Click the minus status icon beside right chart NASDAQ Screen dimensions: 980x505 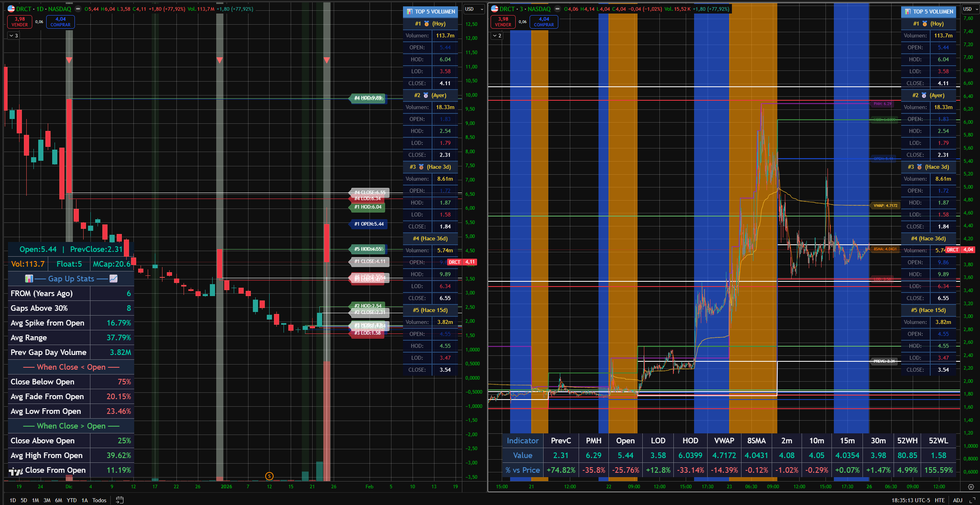pyautogui.click(x=557, y=9)
